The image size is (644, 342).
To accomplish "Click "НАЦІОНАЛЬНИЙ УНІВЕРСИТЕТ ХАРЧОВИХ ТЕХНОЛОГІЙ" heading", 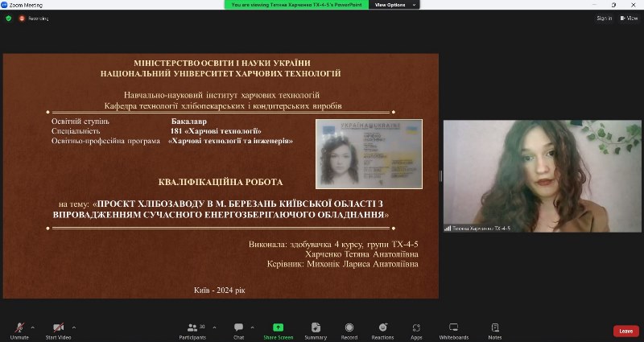I will click(221, 74).
